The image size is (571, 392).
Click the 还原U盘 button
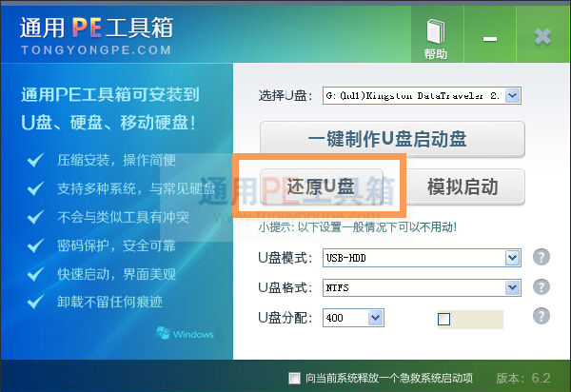(322, 186)
